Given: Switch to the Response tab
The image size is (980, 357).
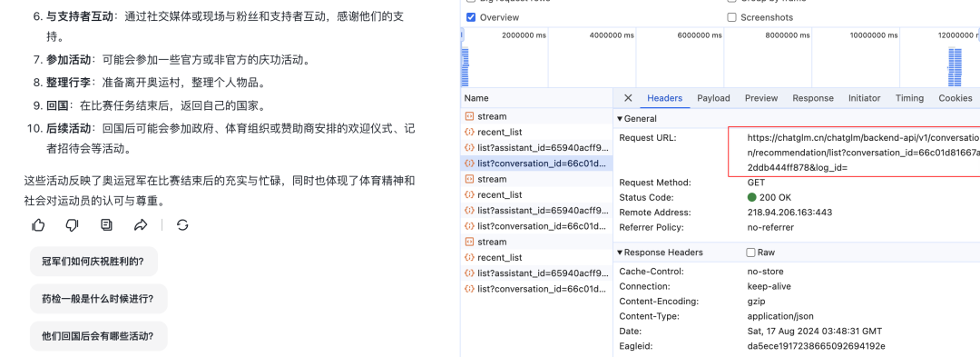Looking at the screenshot, I should [812, 98].
